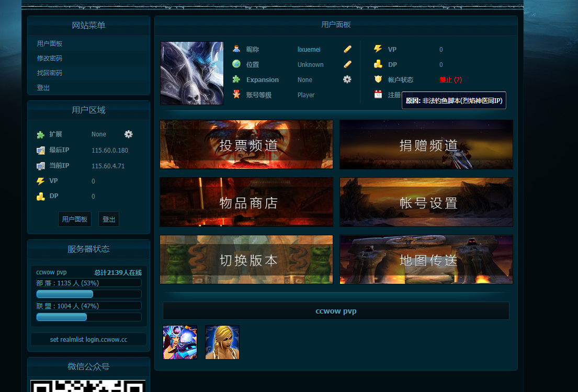Open the 扩展 gear selector in 用户区域

pos(128,134)
